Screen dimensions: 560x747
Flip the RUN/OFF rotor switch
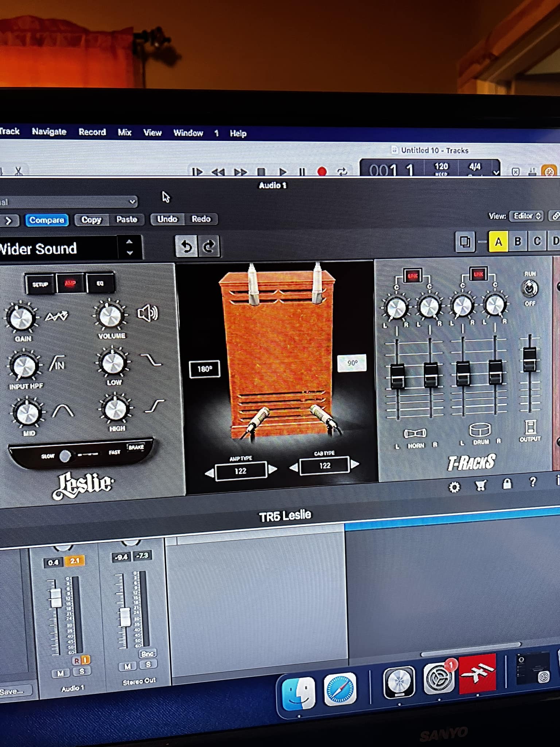tap(530, 289)
